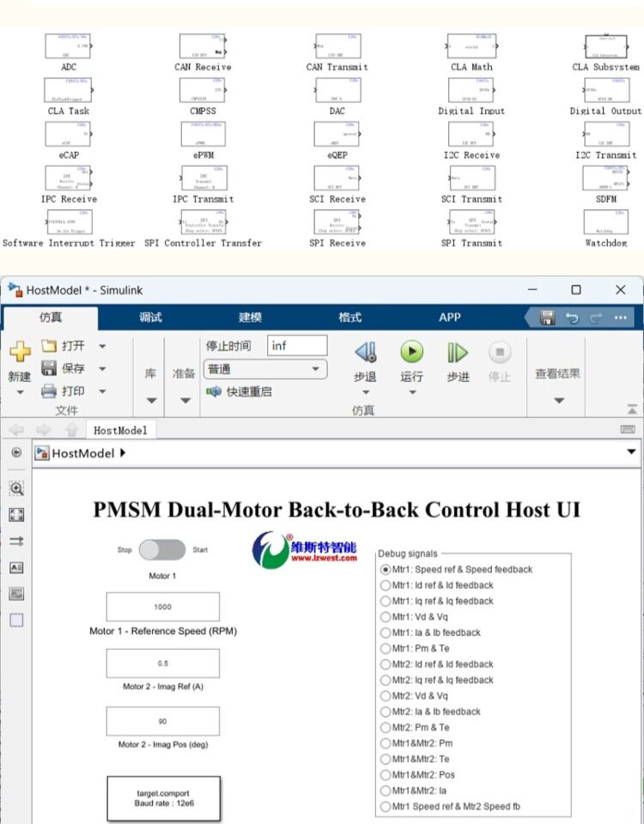Screen dimensions: 644x824
Task: Select the I2C Receive block
Action: [471, 135]
